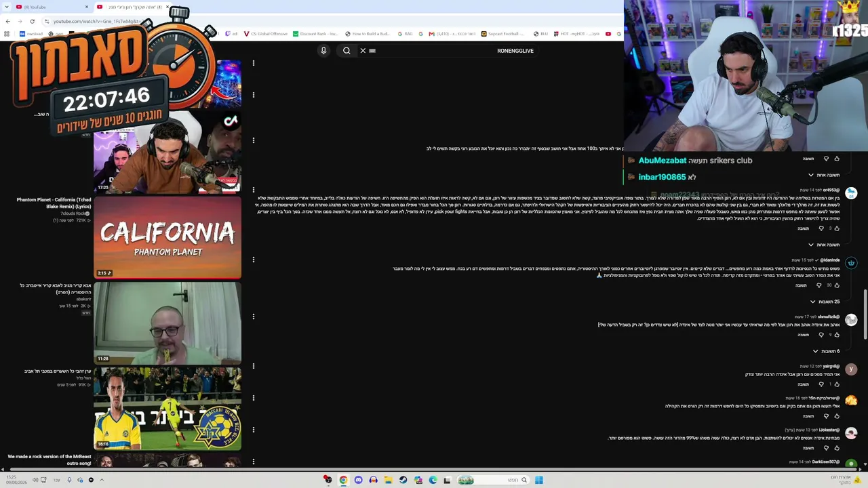This screenshot has width=868, height=488.
Task: Open @yairgvili channel avatar
Action: click(x=851, y=369)
